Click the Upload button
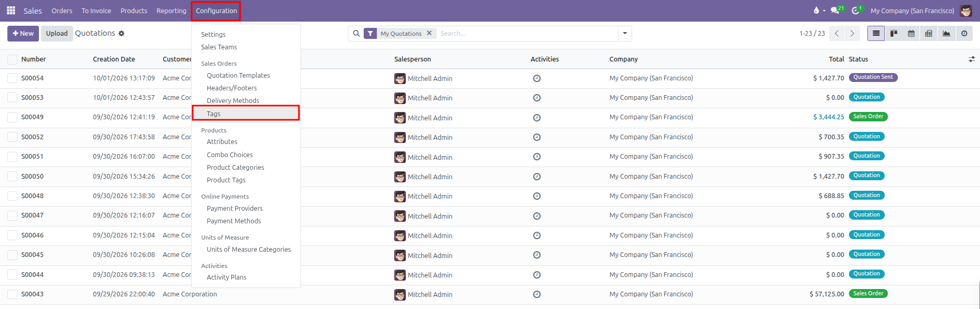Image resolution: width=980 pixels, height=309 pixels. pyautogui.click(x=57, y=33)
